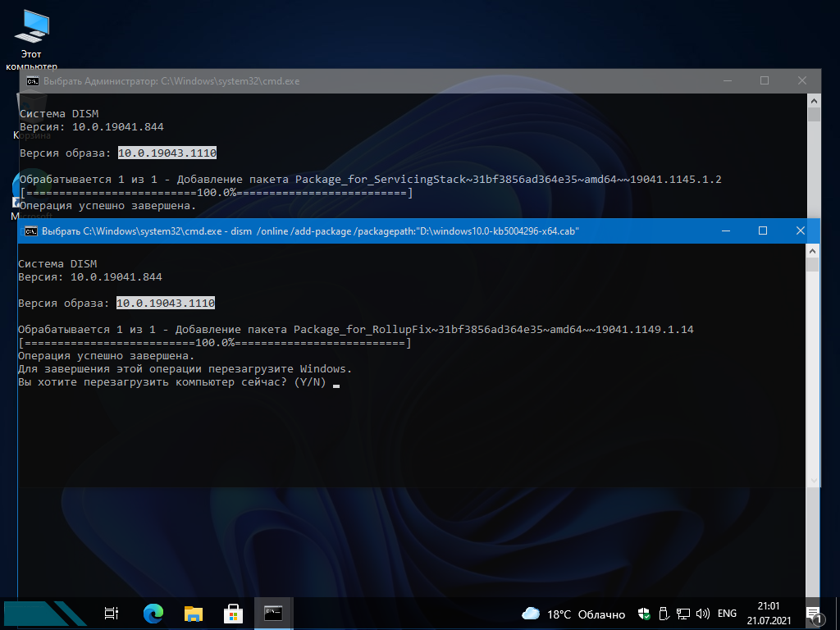Viewport: 840px width, 630px height.
Task: Open weather widget showing 18°C Облачно
Action: tap(573, 614)
